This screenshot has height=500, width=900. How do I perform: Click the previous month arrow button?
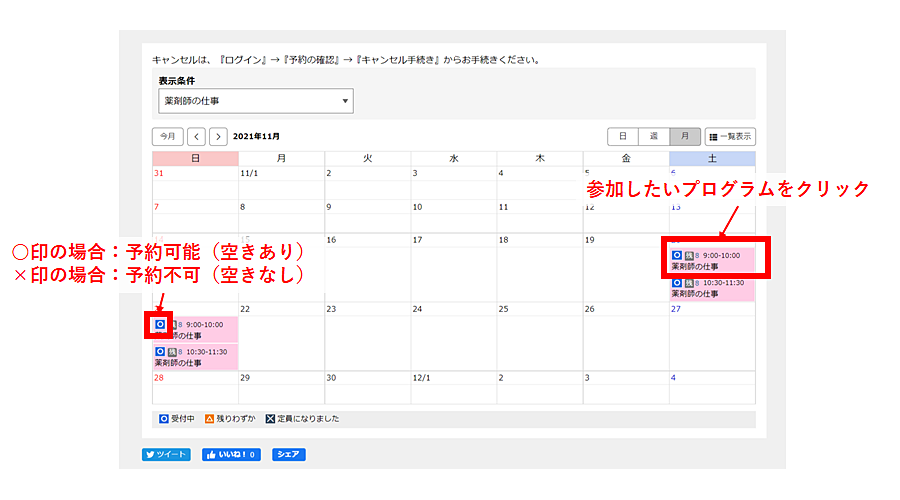(197, 136)
